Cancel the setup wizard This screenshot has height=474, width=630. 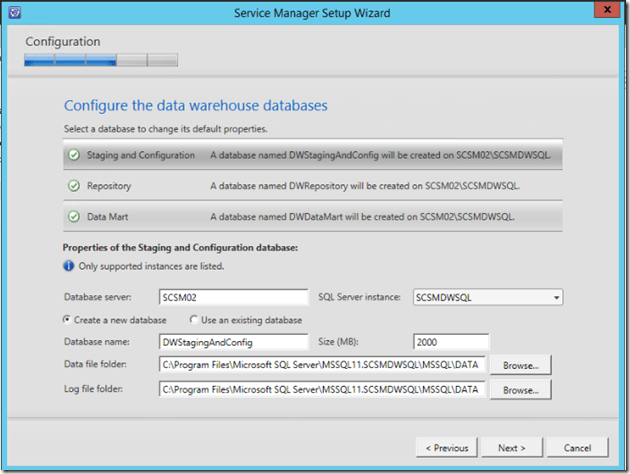click(577, 447)
